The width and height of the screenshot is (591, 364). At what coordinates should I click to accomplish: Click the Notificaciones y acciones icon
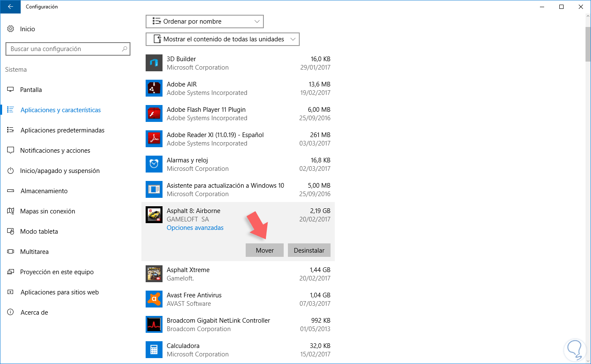coord(11,151)
